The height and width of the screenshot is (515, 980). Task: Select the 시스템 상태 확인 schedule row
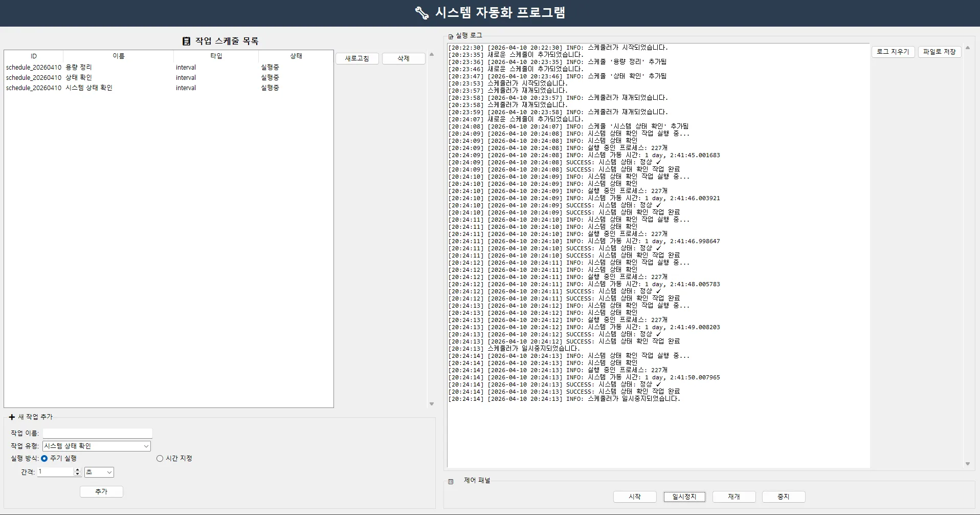coord(169,88)
